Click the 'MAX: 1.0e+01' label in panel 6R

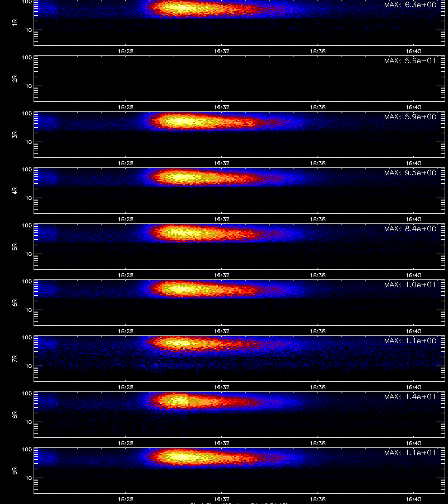(410, 284)
